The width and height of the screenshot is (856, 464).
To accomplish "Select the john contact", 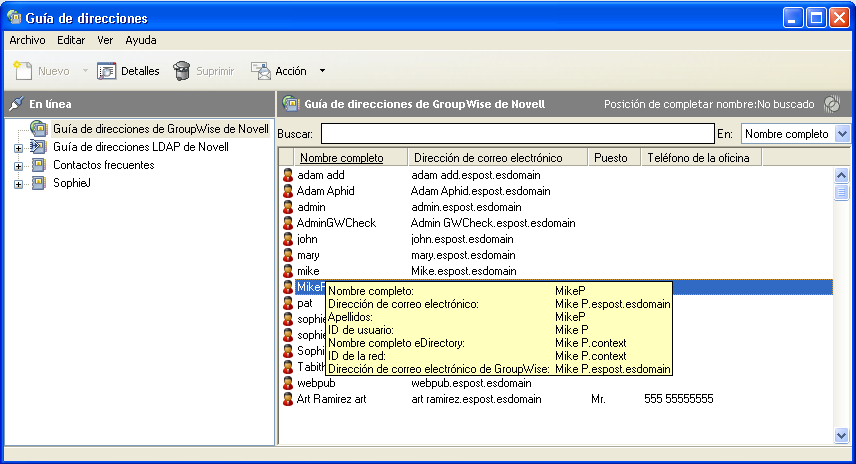I will [x=307, y=239].
